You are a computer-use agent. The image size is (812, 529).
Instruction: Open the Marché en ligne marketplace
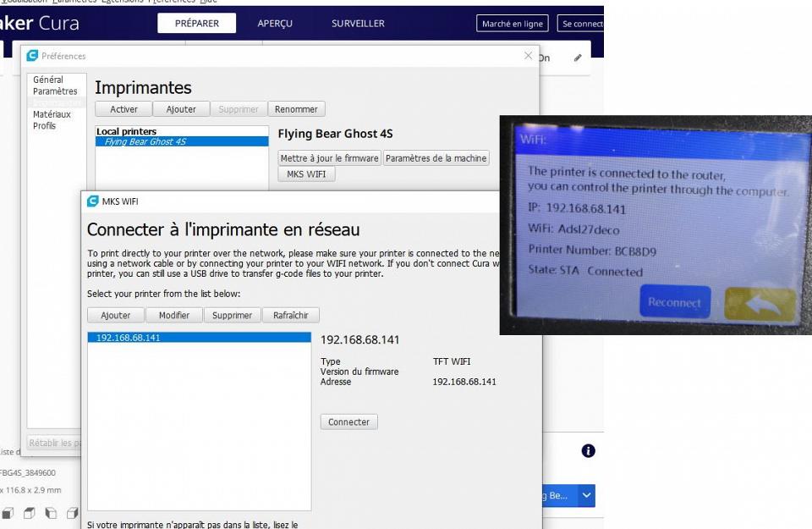click(513, 24)
